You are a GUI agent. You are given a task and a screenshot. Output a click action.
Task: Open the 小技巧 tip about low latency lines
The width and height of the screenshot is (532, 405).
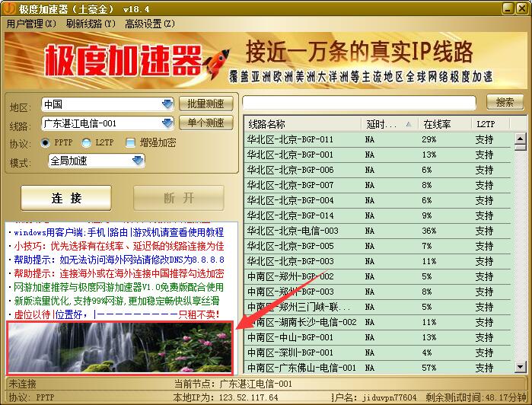119,246
